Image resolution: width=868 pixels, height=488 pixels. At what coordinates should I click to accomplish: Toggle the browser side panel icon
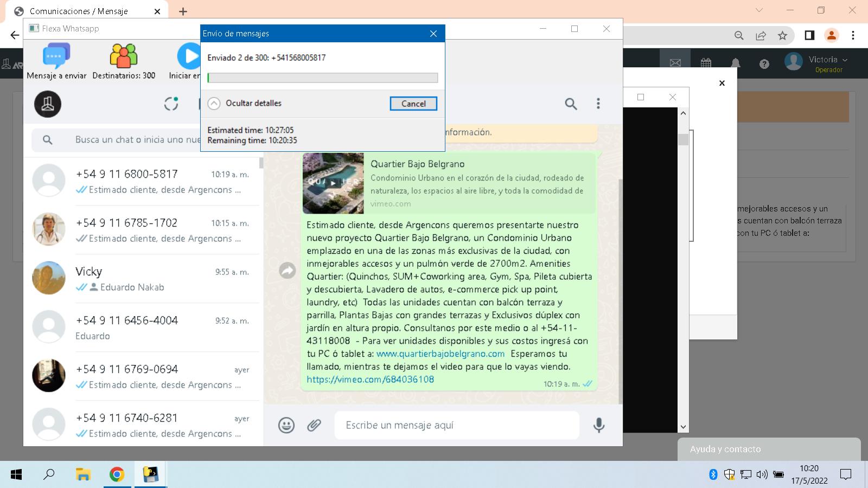click(x=809, y=35)
